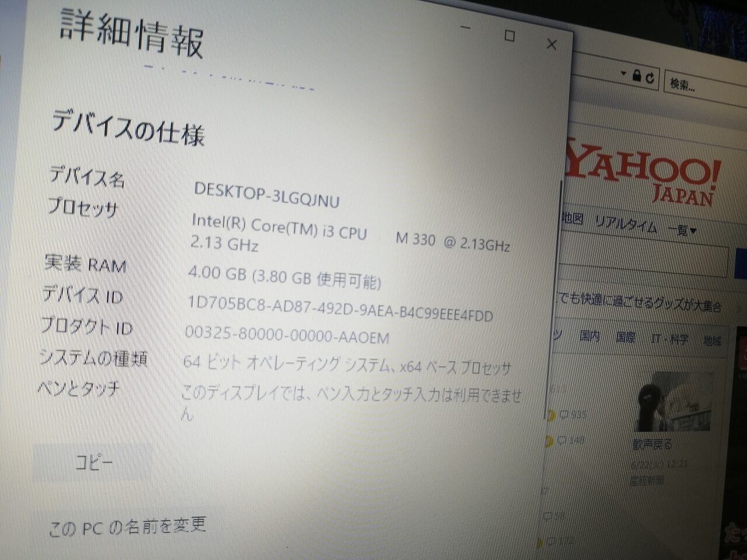The height and width of the screenshot is (560, 747).
Task: Click the プロダクト ID label
Action: click(x=86, y=326)
